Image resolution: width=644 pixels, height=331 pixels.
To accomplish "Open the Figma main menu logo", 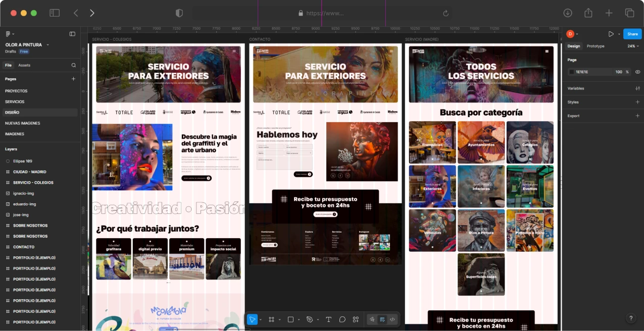I will (8, 34).
